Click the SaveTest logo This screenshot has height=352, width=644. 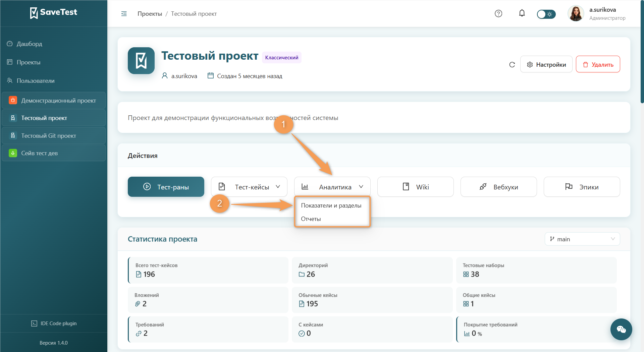[x=54, y=13]
